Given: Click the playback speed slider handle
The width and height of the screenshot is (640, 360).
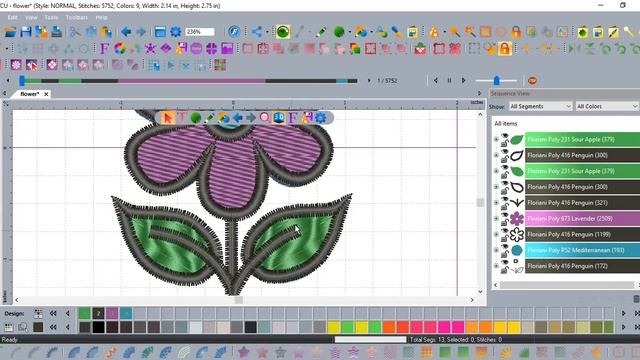Looking at the screenshot, I should [x=496, y=80].
